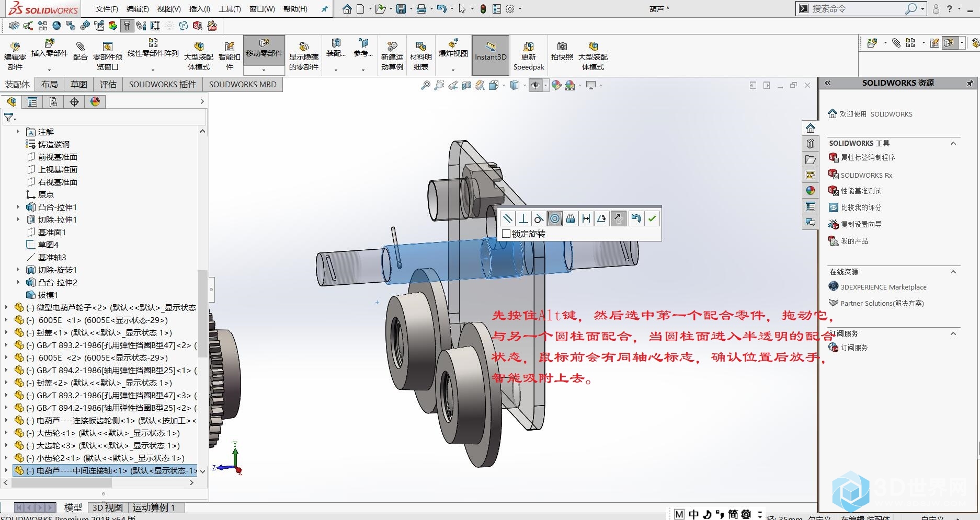Image resolution: width=980 pixels, height=520 pixels.
Task: Open 线性零部件阵列 dropdown arrow
Action: coord(153,70)
